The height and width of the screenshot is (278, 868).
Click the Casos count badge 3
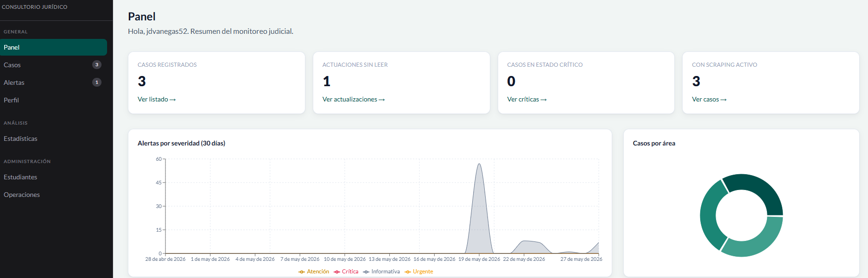[97, 65]
